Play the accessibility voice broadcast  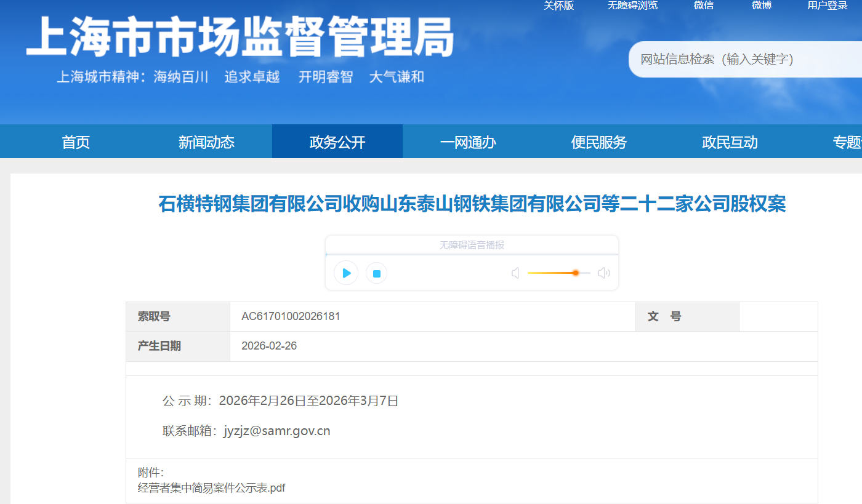click(x=346, y=273)
